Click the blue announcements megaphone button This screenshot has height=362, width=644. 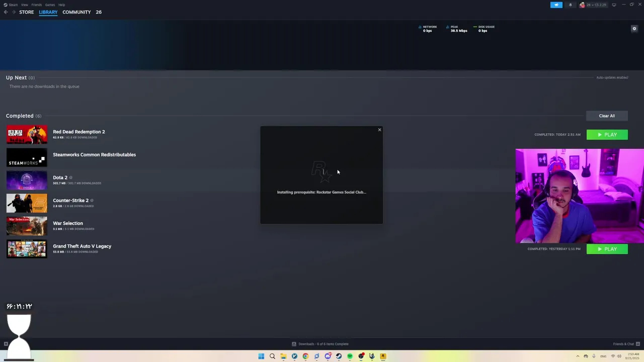pos(556,5)
